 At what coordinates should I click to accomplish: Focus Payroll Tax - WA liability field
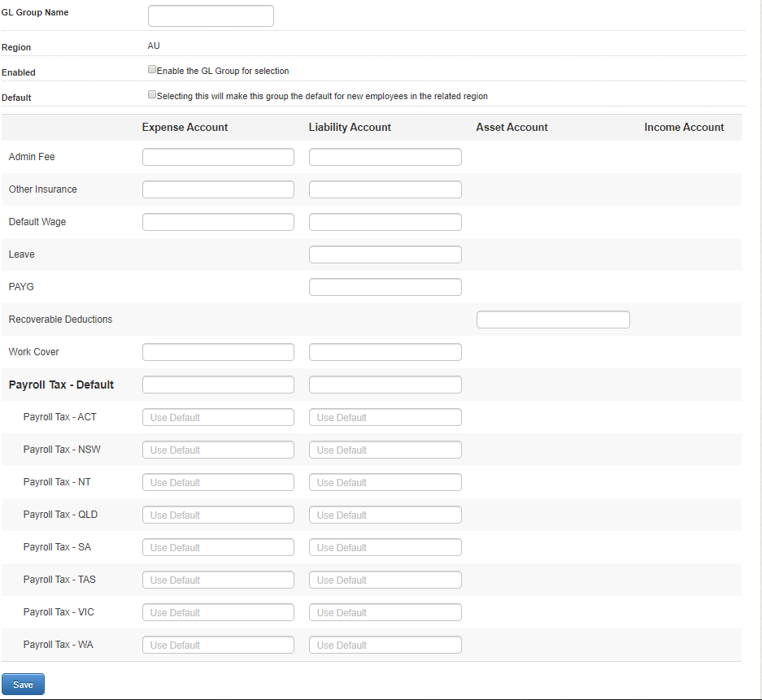(x=385, y=645)
